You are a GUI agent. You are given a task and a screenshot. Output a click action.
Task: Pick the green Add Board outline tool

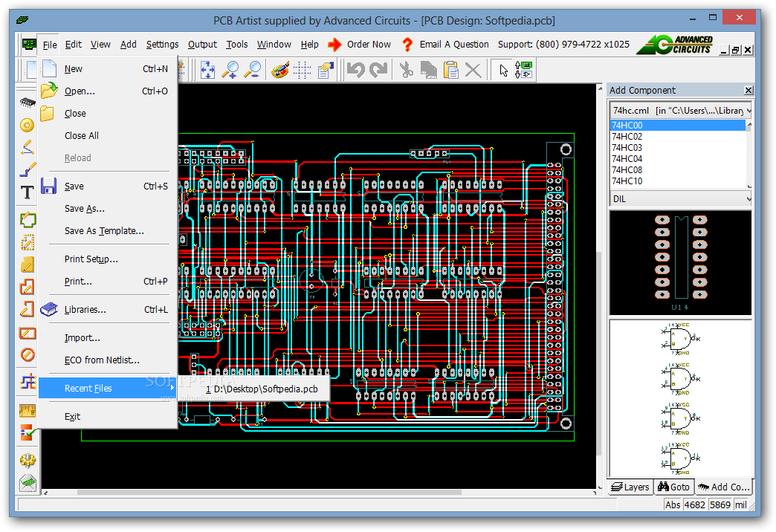pyautogui.click(x=28, y=219)
